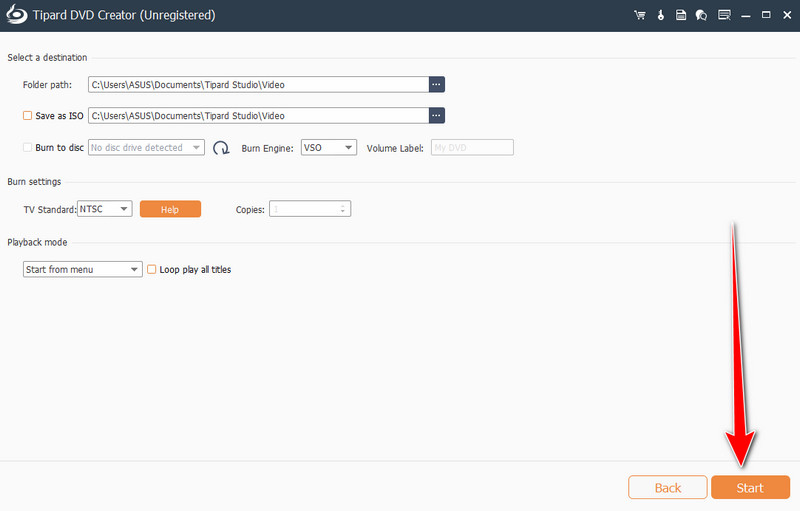Start the DVD creation
The image size is (800, 511).
(751, 488)
